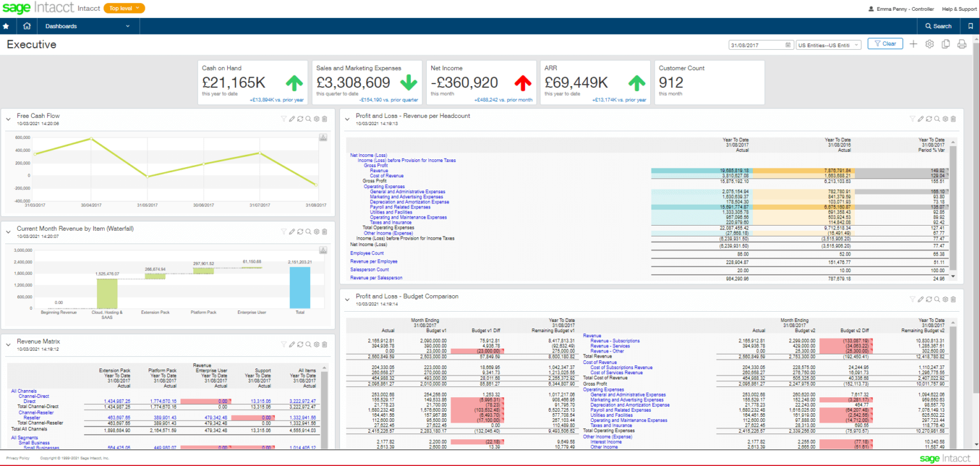Image resolution: width=980 pixels, height=466 pixels.
Task: Open Help & Support
Action: click(958, 9)
